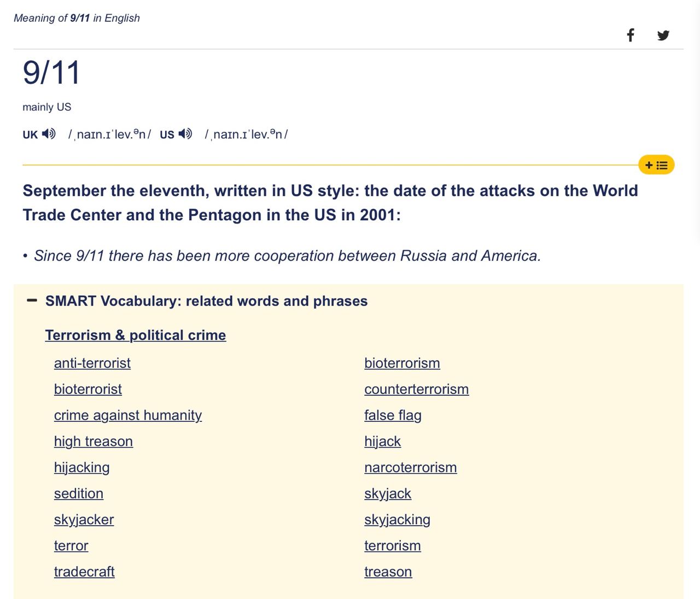
Task: Open false flag link
Action: pyautogui.click(x=393, y=415)
